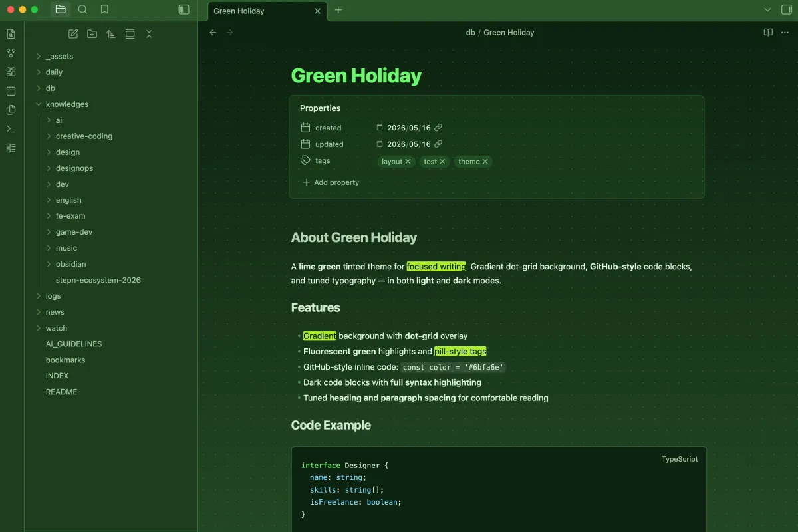798x532 pixels.
Task: Toggle the left sidebar collapse icon
Action: pos(184,9)
